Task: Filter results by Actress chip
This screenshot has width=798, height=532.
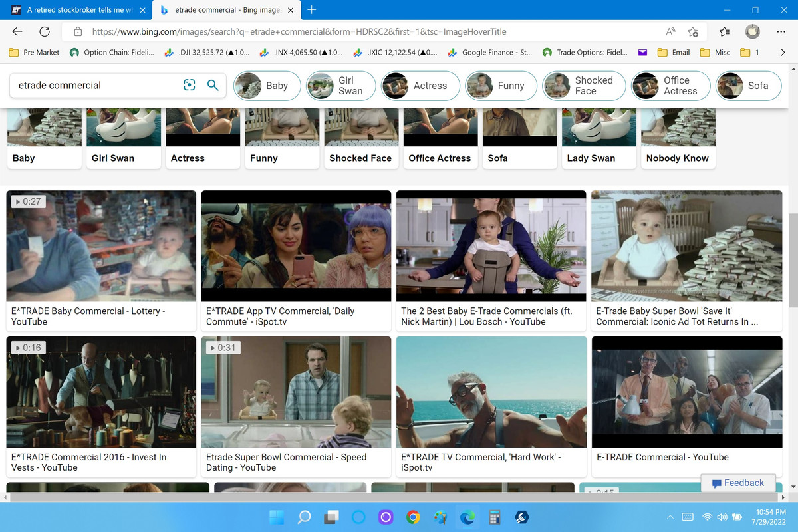Action: tap(420, 86)
